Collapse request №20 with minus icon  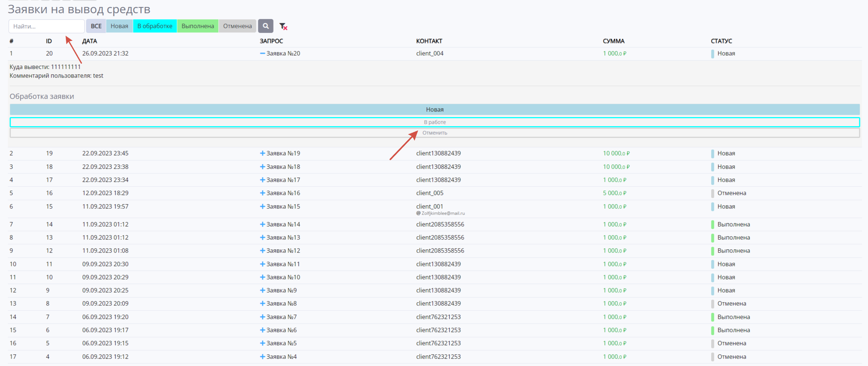coord(262,54)
